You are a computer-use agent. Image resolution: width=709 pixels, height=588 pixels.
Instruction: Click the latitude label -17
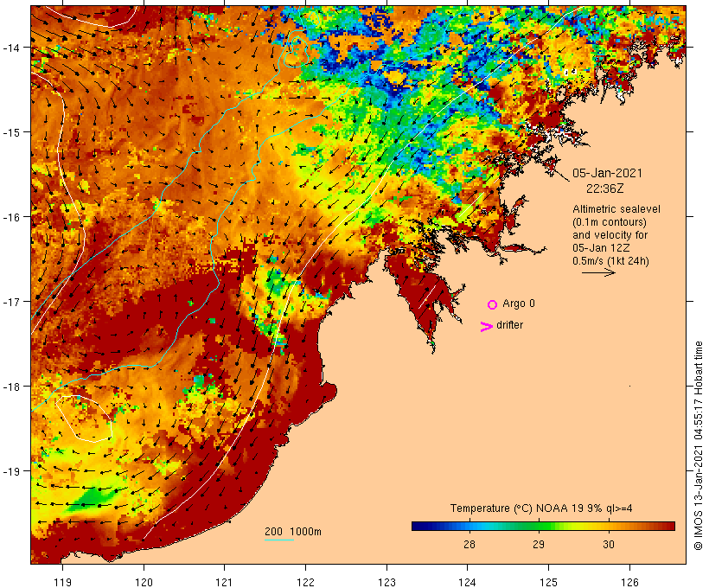(x=10, y=302)
